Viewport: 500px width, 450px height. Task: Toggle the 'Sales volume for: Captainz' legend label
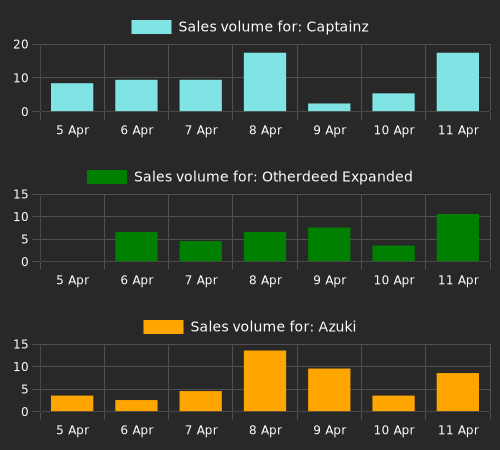click(x=273, y=27)
